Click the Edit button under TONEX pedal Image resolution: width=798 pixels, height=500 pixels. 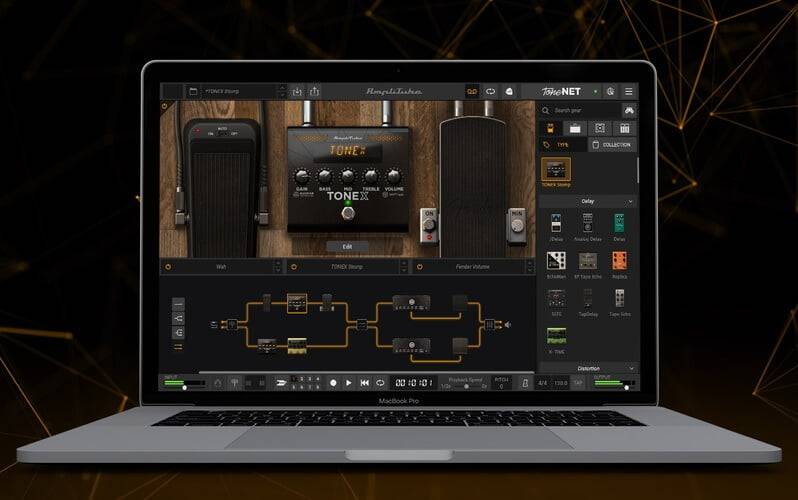point(347,246)
